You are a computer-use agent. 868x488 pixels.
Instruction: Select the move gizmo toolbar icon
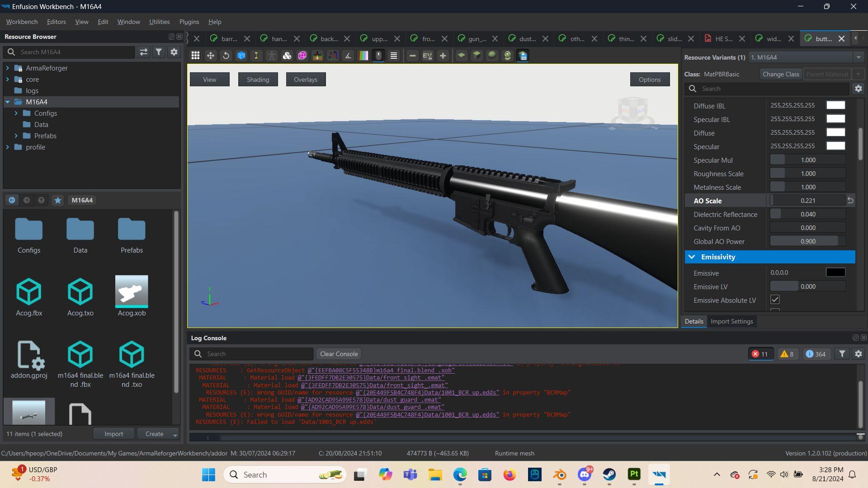click(x=211, y=56)
